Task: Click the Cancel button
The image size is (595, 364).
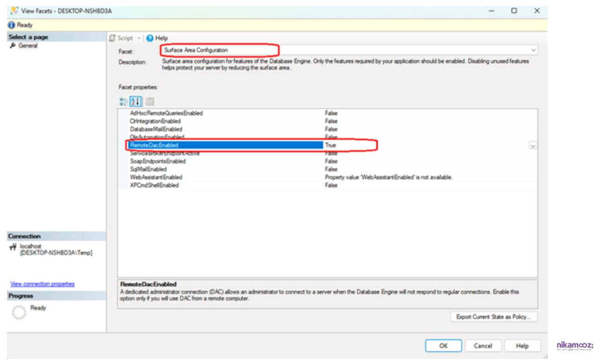Action: click(483, 346)
